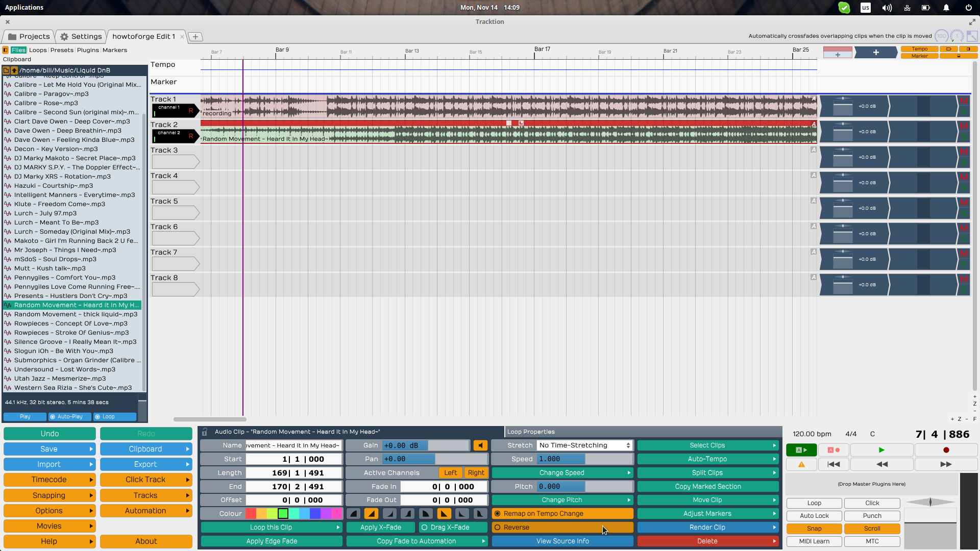Click the orange warning triangle icon
The image size is (980, 551).
tap(801, 464)
